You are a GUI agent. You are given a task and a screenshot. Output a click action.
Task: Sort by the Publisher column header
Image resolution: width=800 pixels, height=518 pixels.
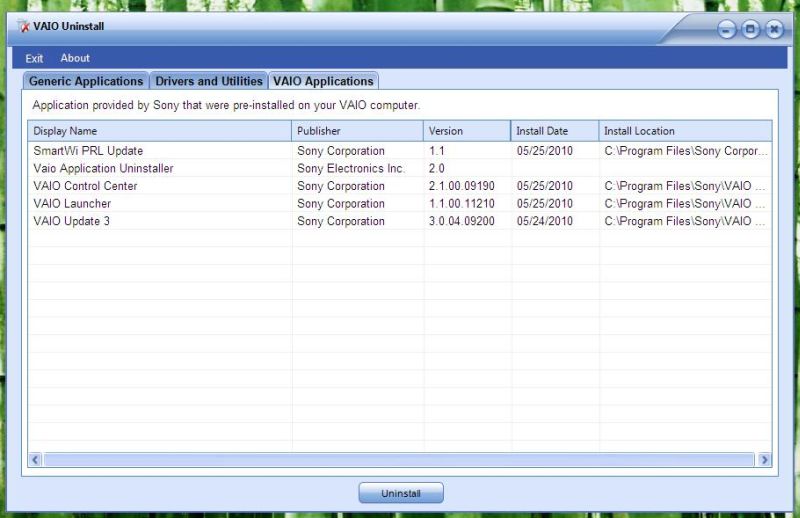pos(357,131)
